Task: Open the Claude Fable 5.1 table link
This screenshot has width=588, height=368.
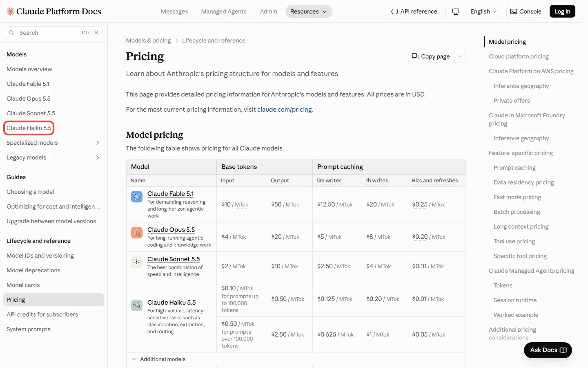Action: tap(171, 194)
